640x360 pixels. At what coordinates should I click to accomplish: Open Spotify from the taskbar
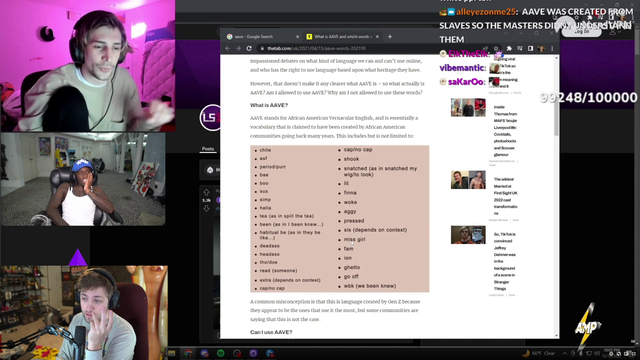(x=221, y=353)
